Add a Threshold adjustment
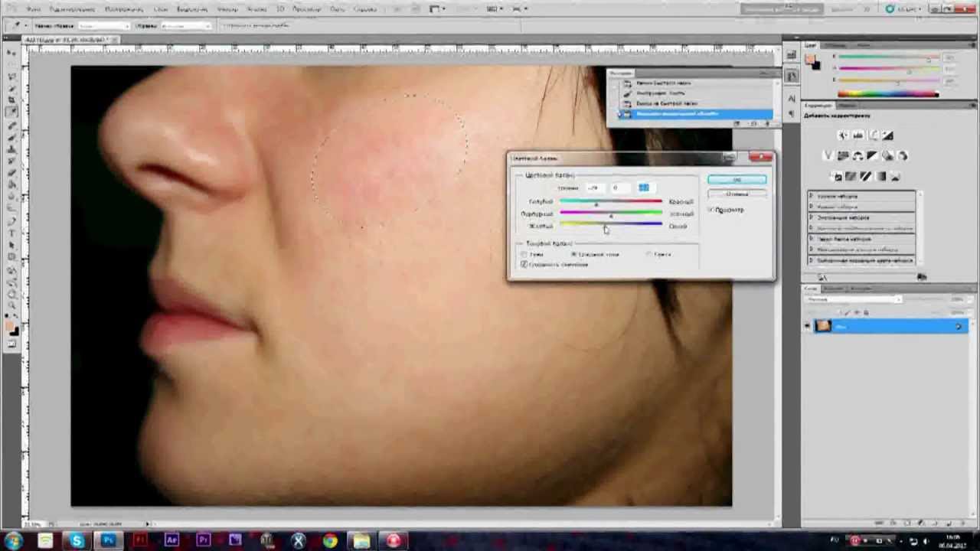The image size is (980, 551). pos(866,177)
